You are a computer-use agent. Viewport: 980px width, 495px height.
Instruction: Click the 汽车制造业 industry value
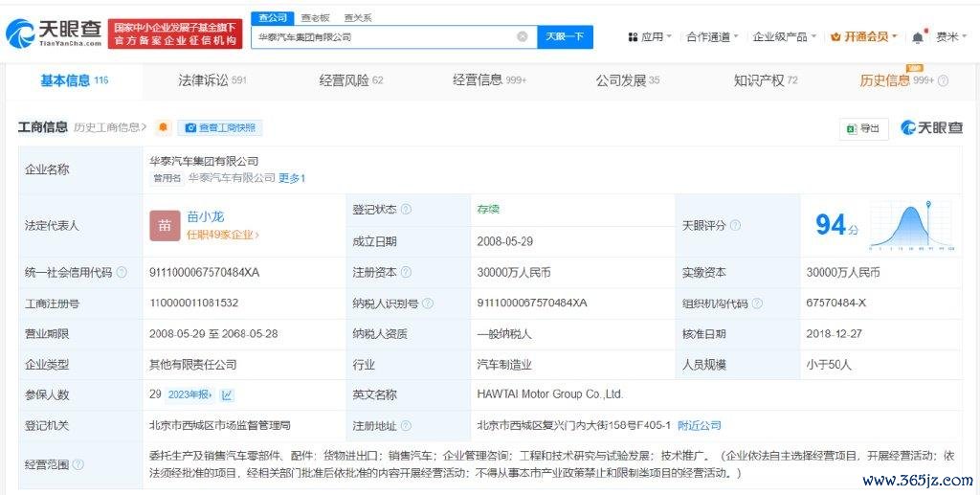(504, 365)
